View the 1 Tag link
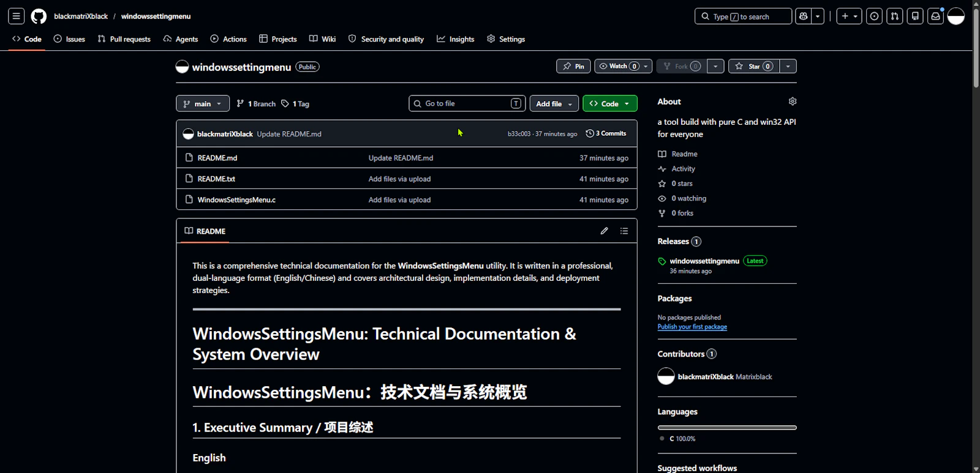 (295, 104)
